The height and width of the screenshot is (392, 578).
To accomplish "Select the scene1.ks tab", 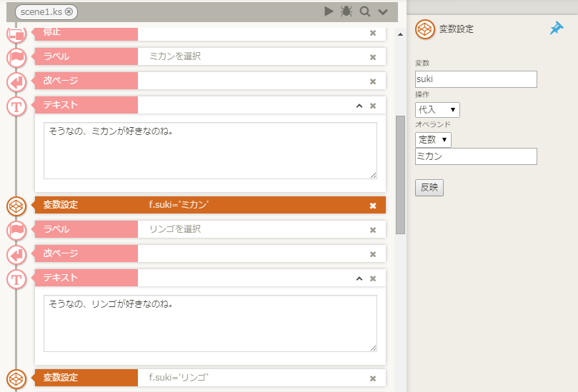I will (x=46, y=12).
